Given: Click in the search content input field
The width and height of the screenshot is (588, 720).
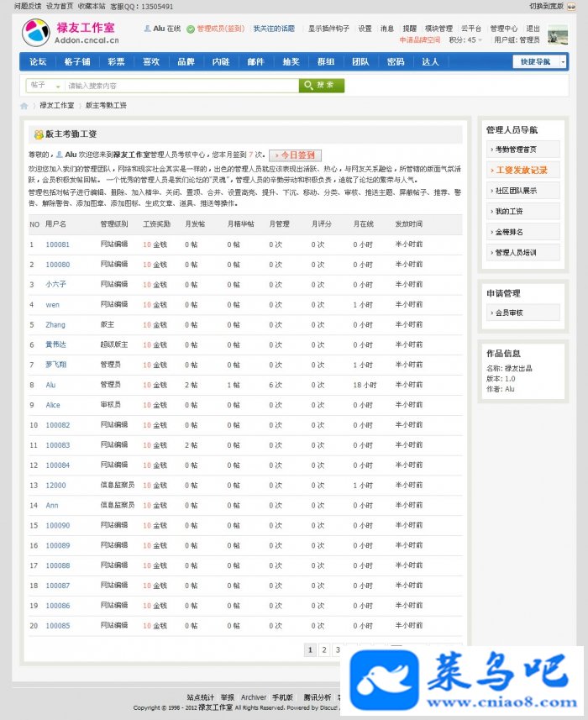Looking at the screenshot, I should click(181, 86).
